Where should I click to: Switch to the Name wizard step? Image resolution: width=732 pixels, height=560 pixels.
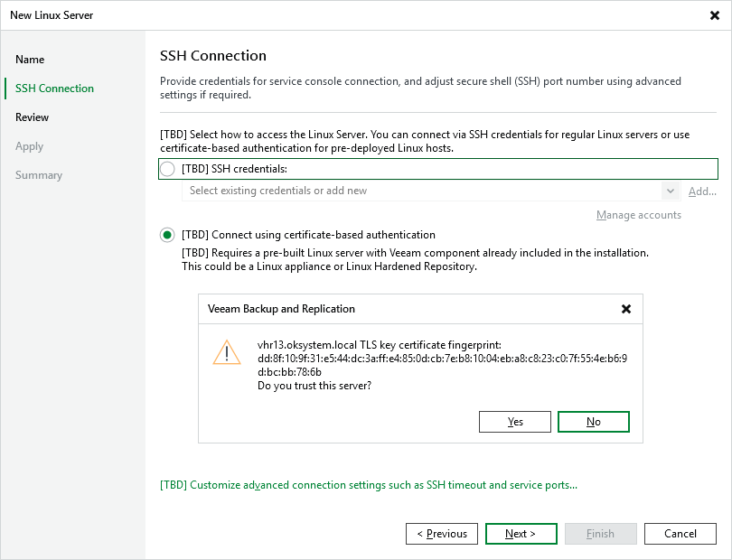[30, 59]
